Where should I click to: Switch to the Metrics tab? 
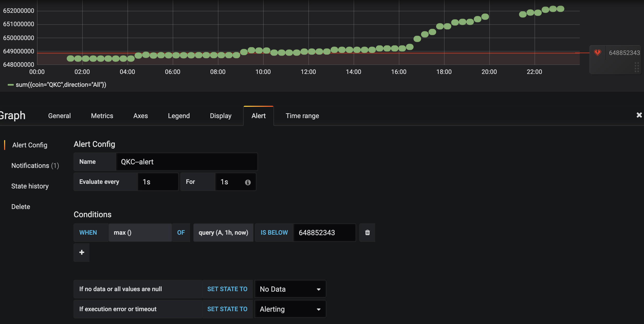[x=102, y=116]
